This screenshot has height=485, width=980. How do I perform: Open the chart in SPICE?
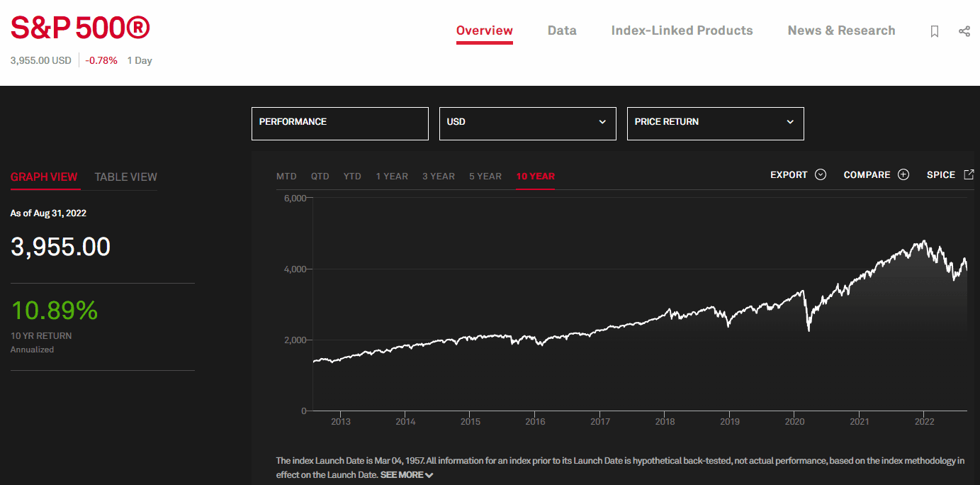[950, 174]
